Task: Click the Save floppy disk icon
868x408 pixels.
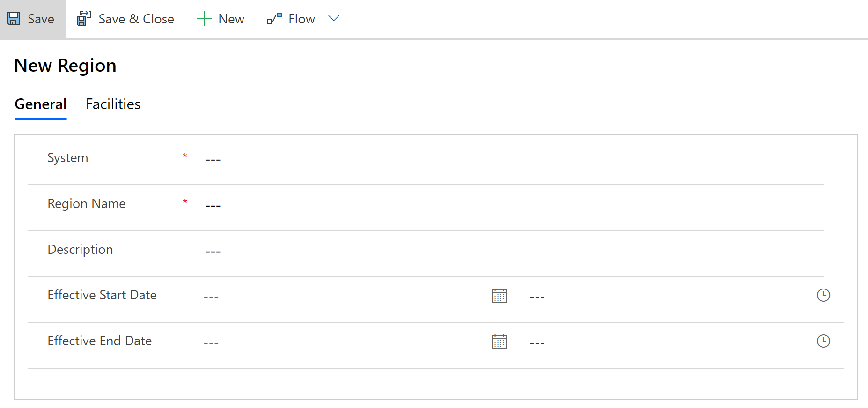Action: tap(14, 19)
